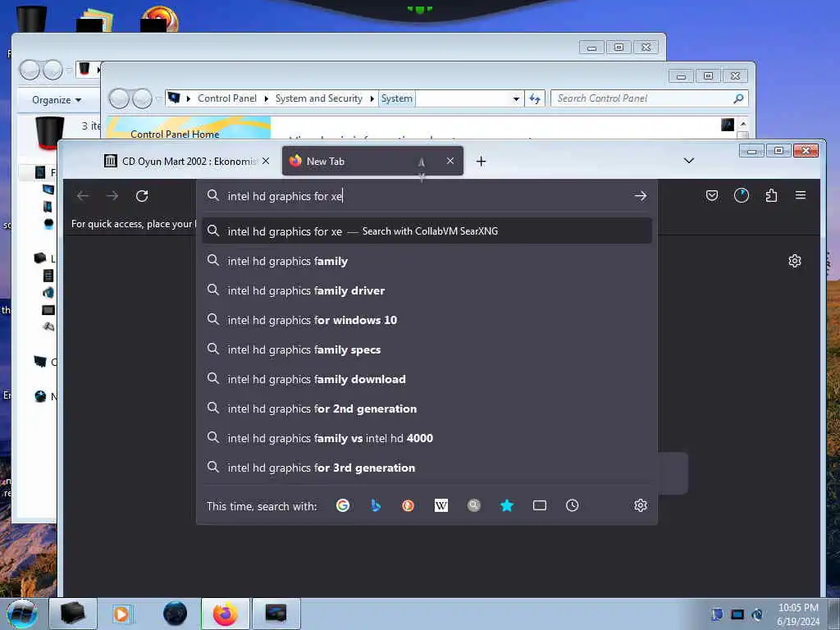The width and height of the screenshot is (840, 630).
Task: Select 'intel hd graphics family download' suggestion
Action: pyautogui.click(x=427, y=379)
